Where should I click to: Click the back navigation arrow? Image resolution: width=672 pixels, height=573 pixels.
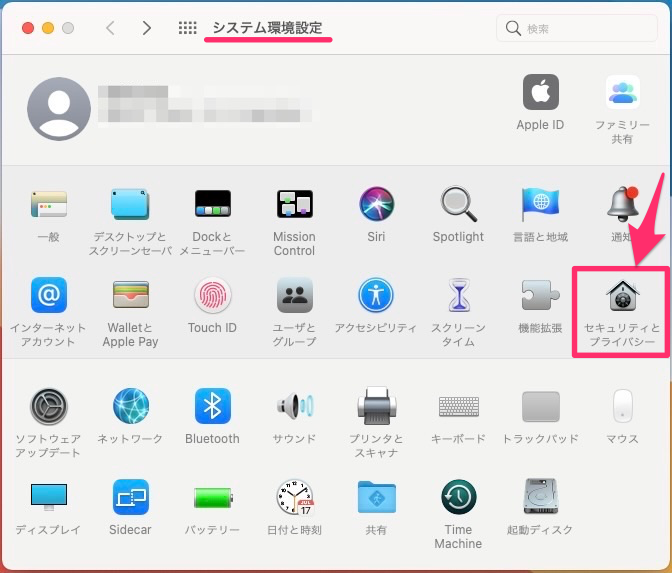(110, 28)
